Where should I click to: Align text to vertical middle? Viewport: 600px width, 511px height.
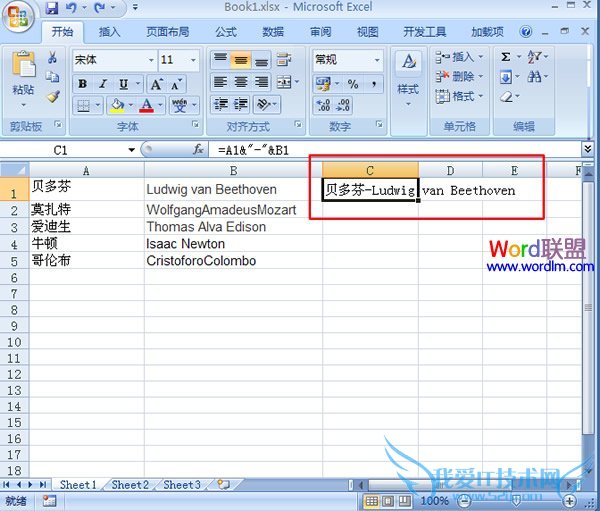(x=241, y=60)
